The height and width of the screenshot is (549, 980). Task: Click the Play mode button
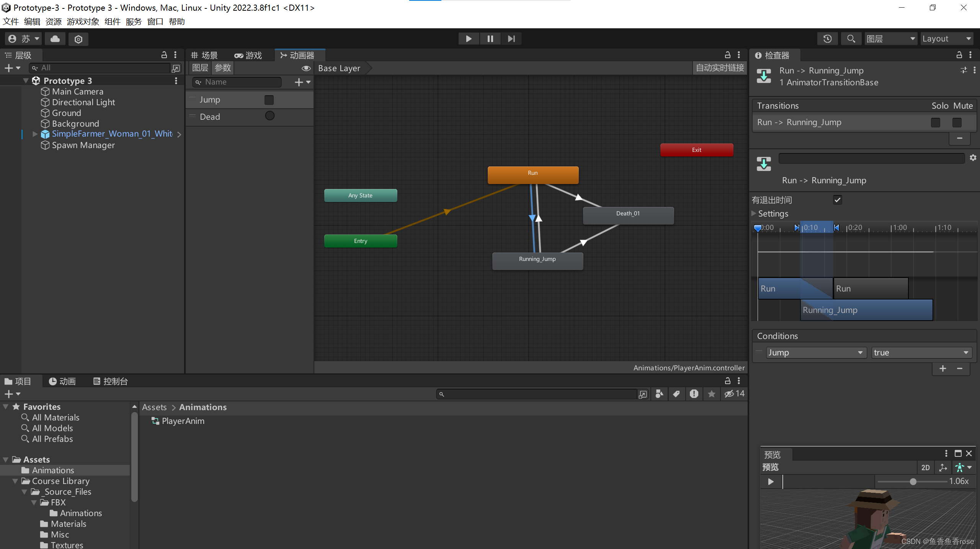click(x=469, y=39)
